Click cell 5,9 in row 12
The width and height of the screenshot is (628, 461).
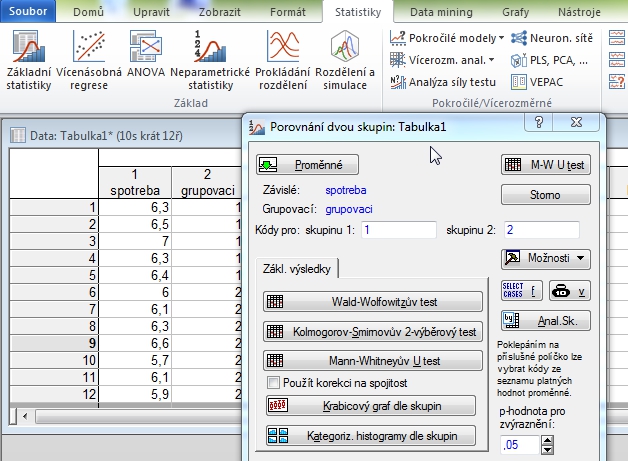135,395
